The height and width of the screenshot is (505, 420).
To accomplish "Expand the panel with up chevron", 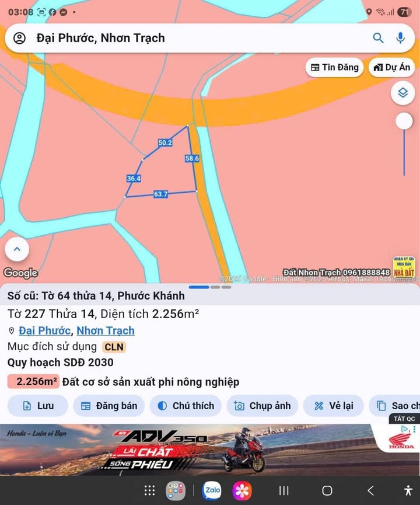I will tap(17, 249).
